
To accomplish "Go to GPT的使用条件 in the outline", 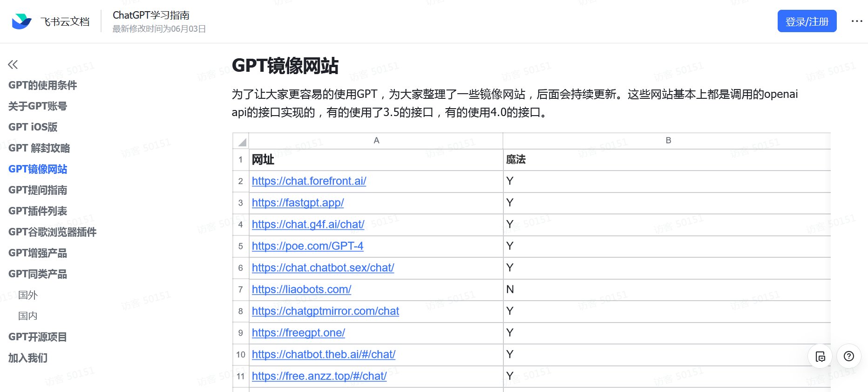I will pos(42,85).
